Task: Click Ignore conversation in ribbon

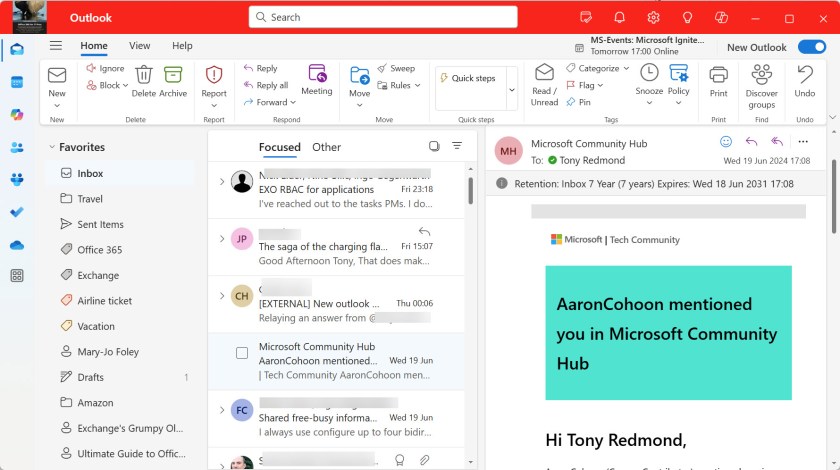Action: click(106, 68)
